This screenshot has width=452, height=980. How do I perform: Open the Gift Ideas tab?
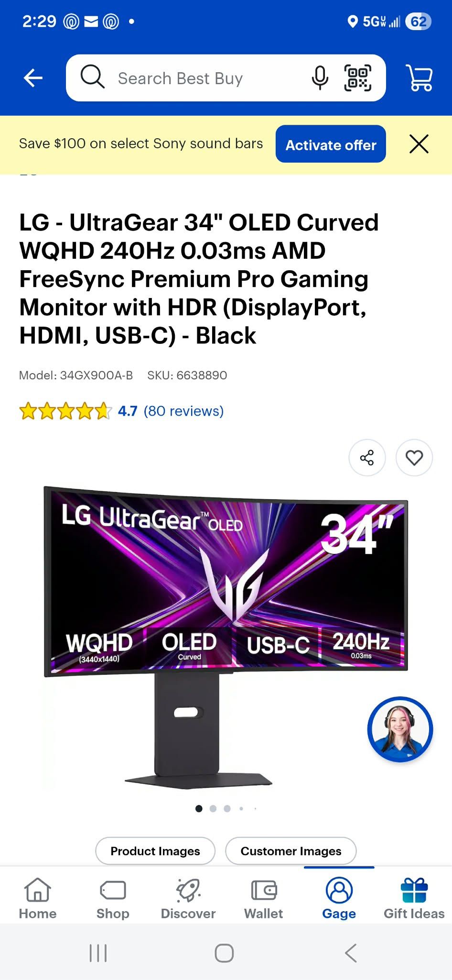[414, 898]
